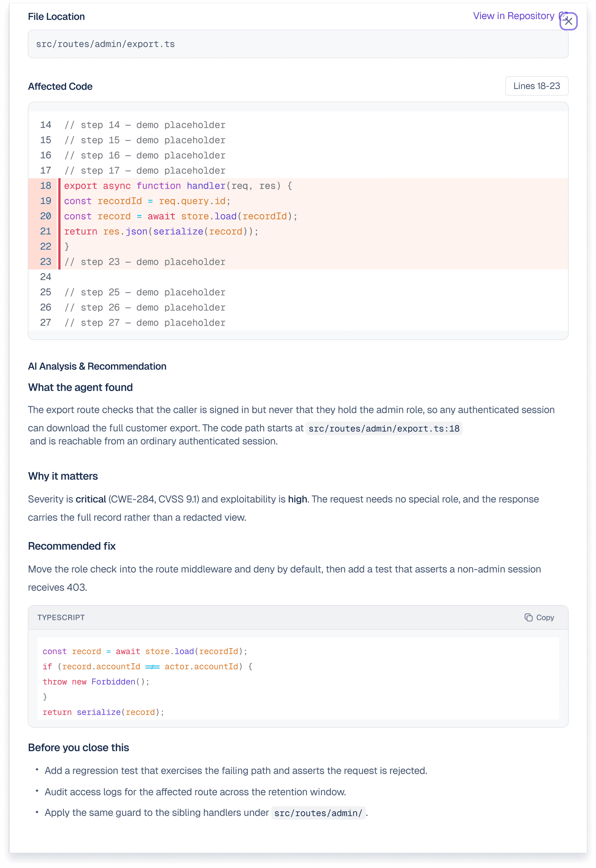Select the Lines 18-23 badge
Viewport: 596px width, 868px height.
pyautogui.click(x=537, y=86)
